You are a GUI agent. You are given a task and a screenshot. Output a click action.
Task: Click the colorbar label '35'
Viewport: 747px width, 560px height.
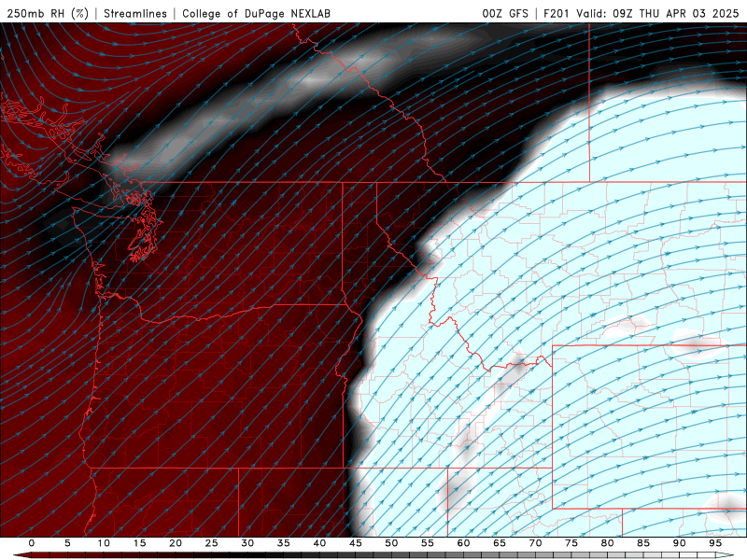(284, 543)
